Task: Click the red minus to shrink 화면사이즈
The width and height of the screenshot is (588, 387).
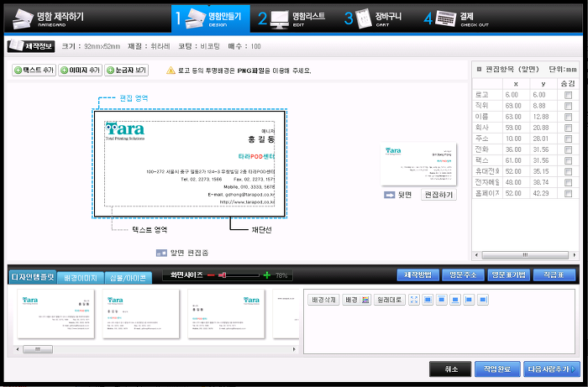Action: pyautogui.click(x=211, y=275)
